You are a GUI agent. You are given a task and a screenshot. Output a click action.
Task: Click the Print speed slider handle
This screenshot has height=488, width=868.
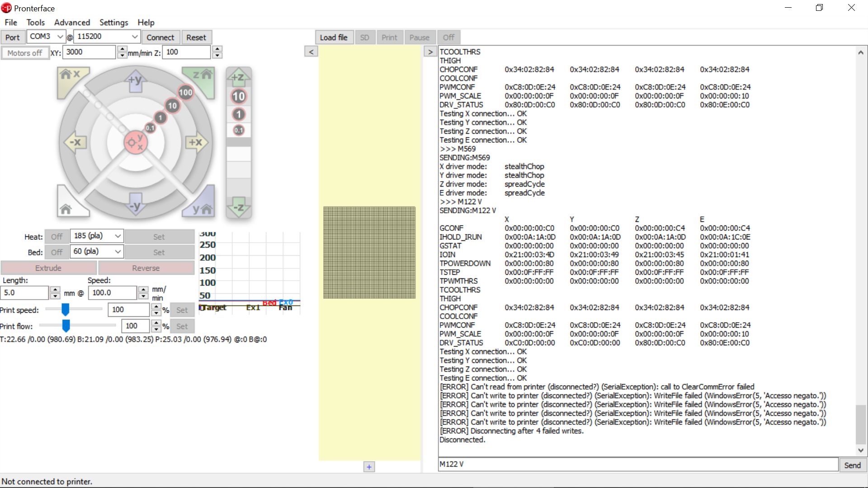[x=66, y=310]
